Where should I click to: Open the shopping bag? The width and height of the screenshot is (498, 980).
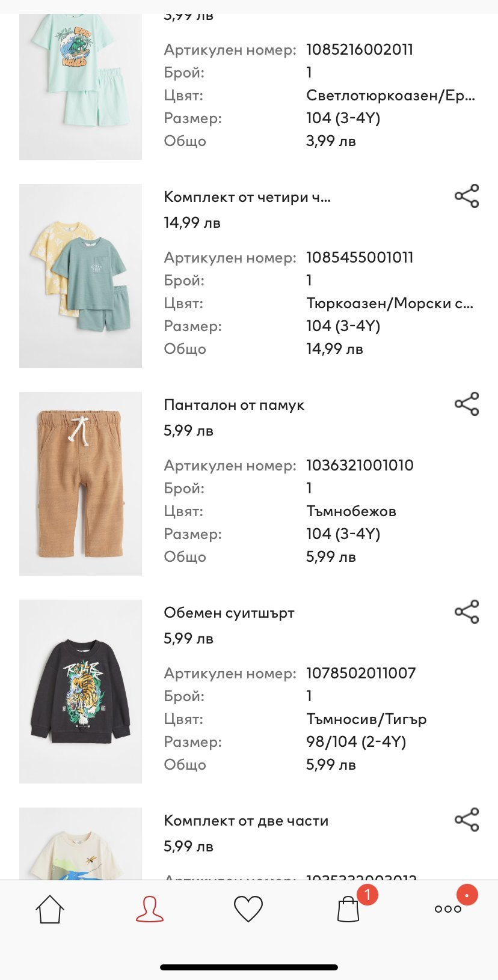click(x=349, y=909)
